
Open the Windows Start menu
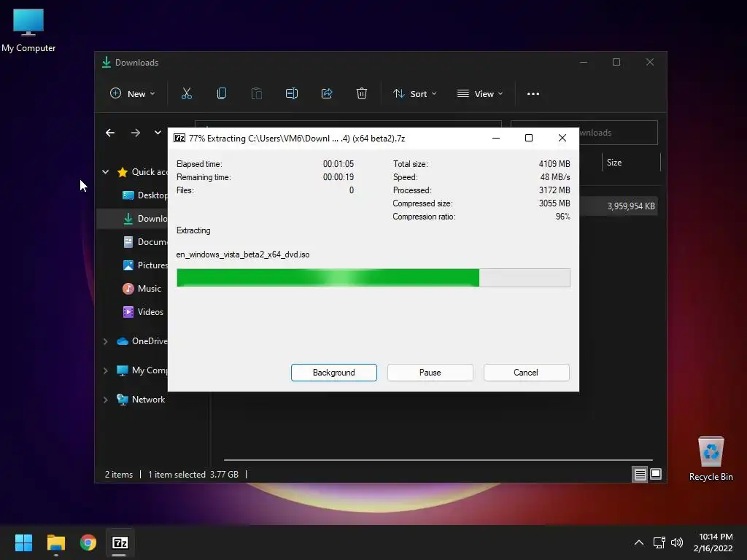point(23,542)
